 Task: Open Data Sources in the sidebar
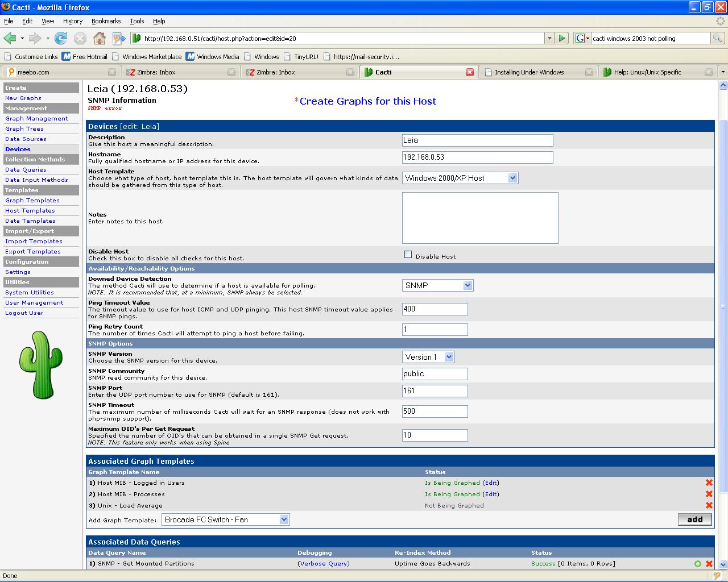click(x=26, y=139)
